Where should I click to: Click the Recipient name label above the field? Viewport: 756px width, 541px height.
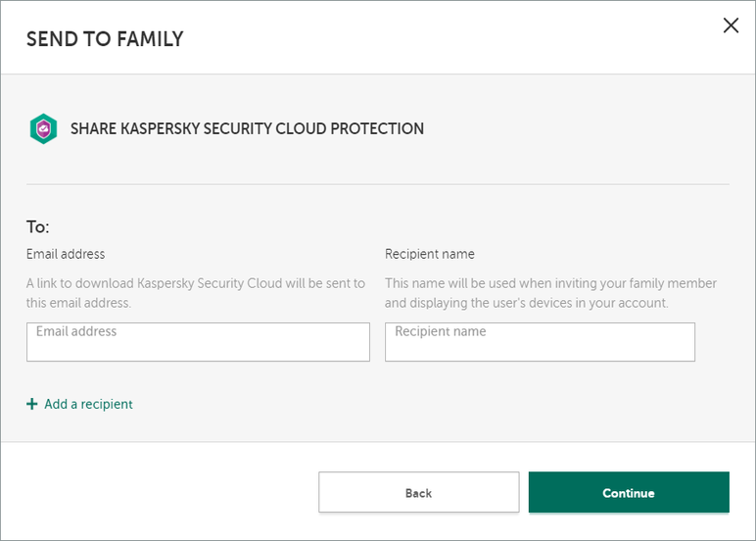click(430, 254)
